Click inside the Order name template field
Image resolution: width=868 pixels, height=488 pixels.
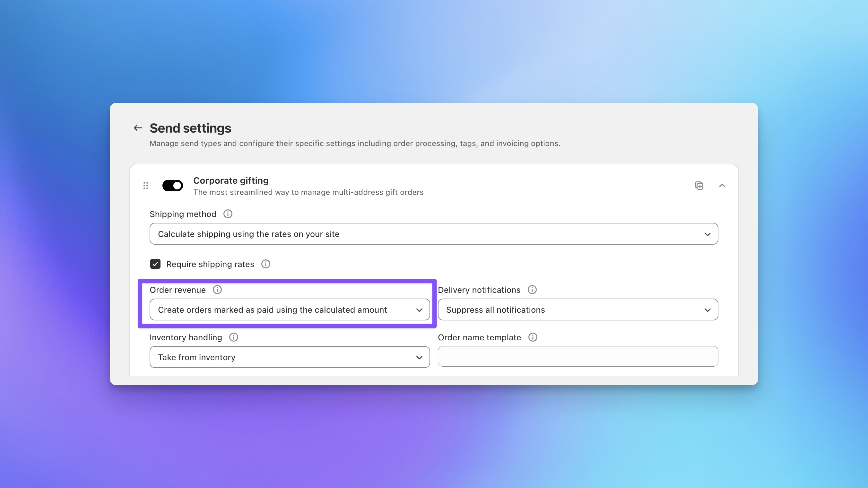click(x=577, y=356)
